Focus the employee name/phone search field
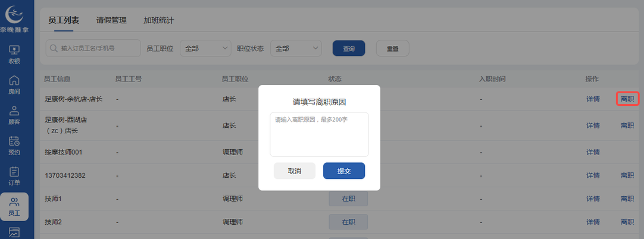This screenshot has height=239, width=644. pyautogui.click(x=93, y=48)
